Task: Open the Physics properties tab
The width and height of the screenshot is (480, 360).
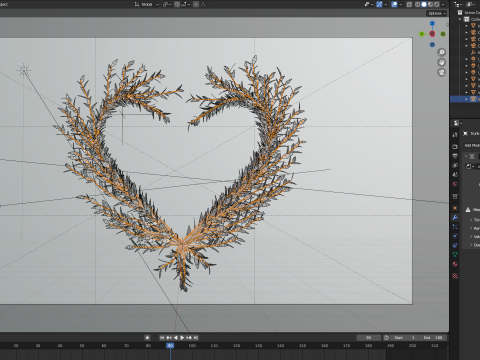Action: (455, 236)
